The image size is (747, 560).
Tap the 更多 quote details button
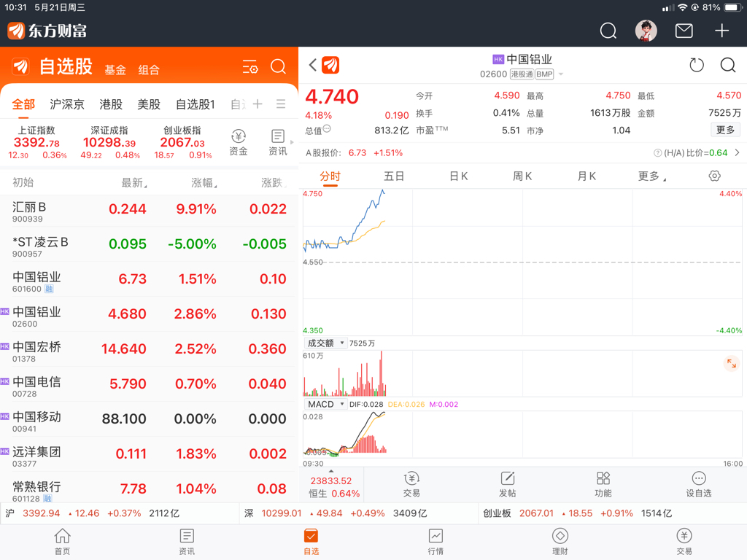725,130
